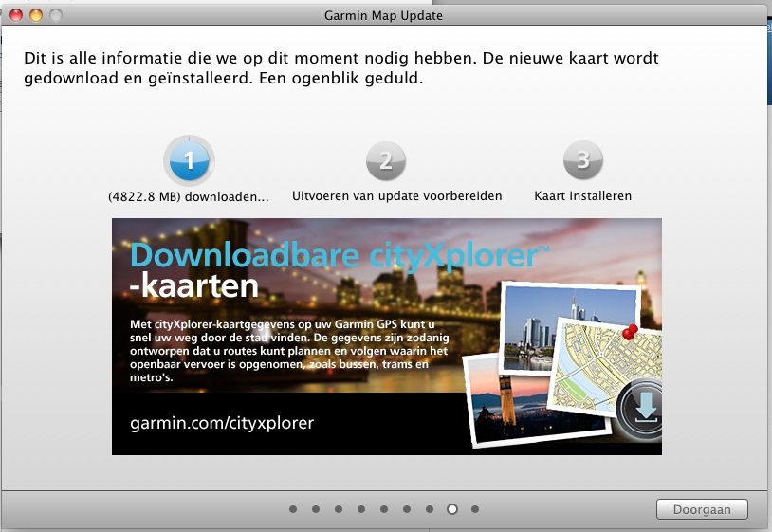772x532 pixels.
Task: Click "Uitvoeren van update voorbereiden" label
Action: coord(396,196)
